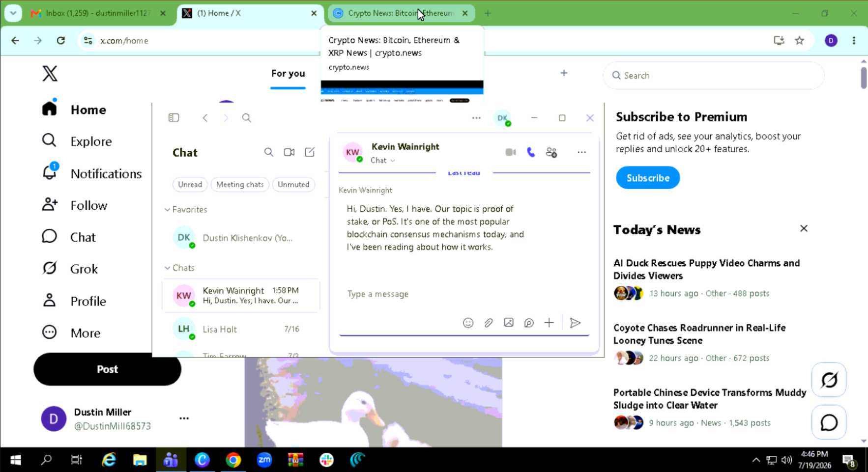
Task: Open Notifications in the X sidebar
Action: [x=92, y=173]
